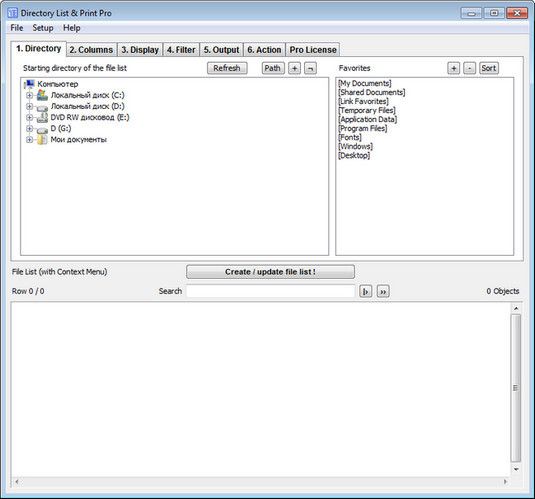Click the find next search arrow button

[365, 291]
